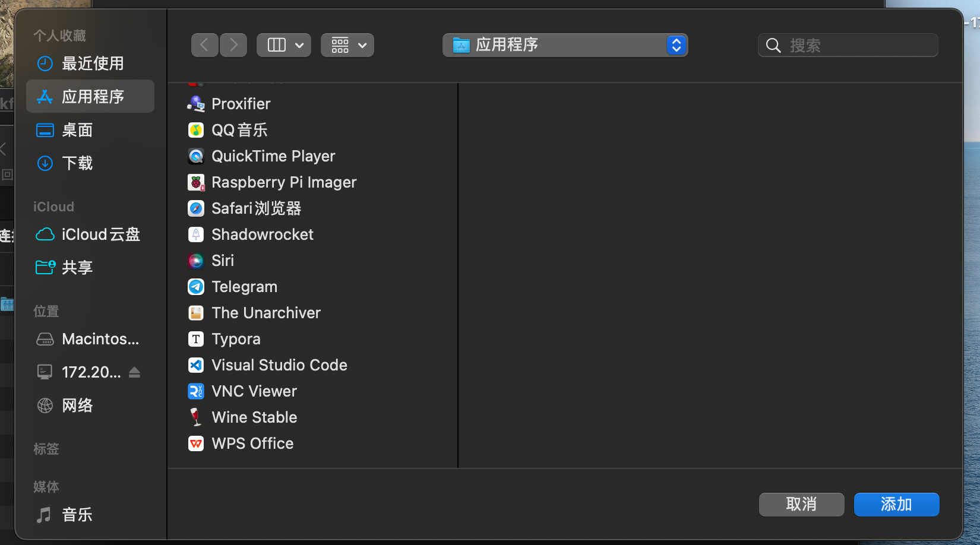This screenshot has width=980, height=545.
Task: Select the Siri name in the list
Action: coord(223,261)
